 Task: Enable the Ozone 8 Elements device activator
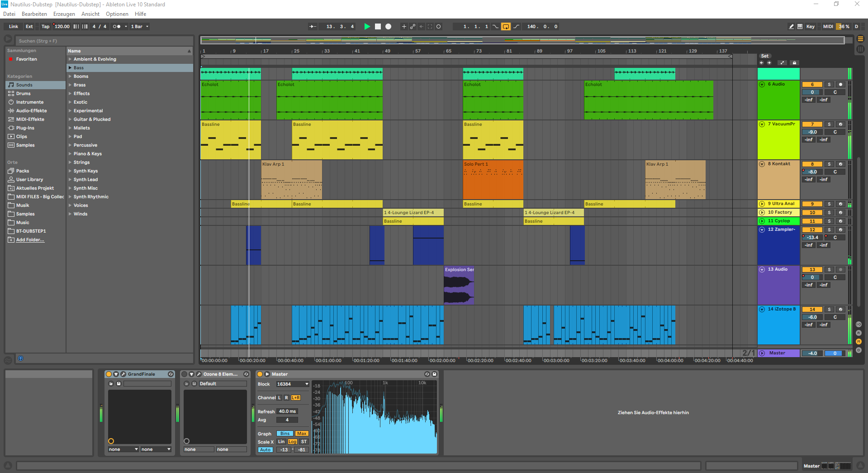tap(184, 374)
